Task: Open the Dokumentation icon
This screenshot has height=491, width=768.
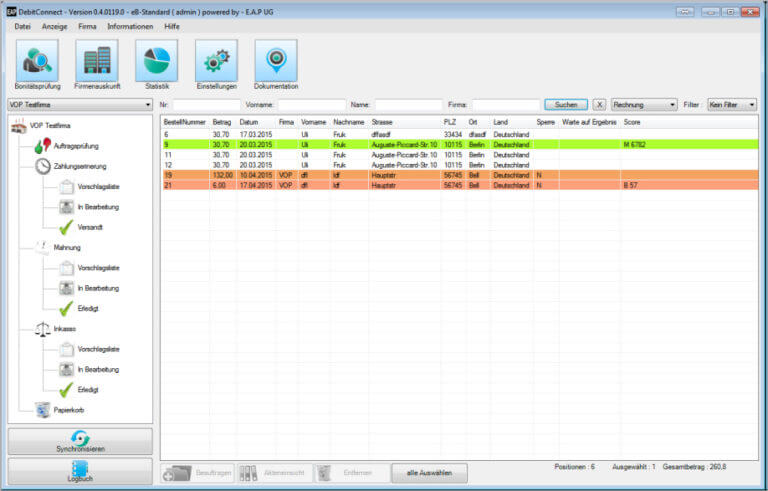Action: [276, 61]
